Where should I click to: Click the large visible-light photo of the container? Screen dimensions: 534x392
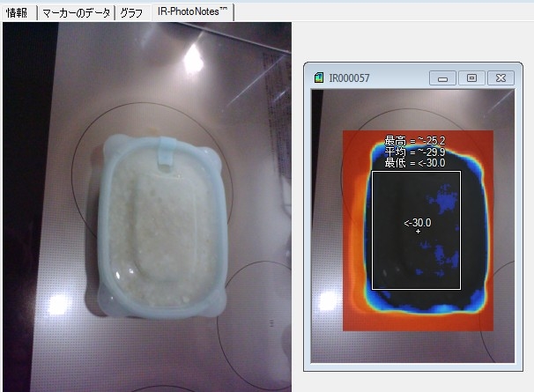pos(147,207)
